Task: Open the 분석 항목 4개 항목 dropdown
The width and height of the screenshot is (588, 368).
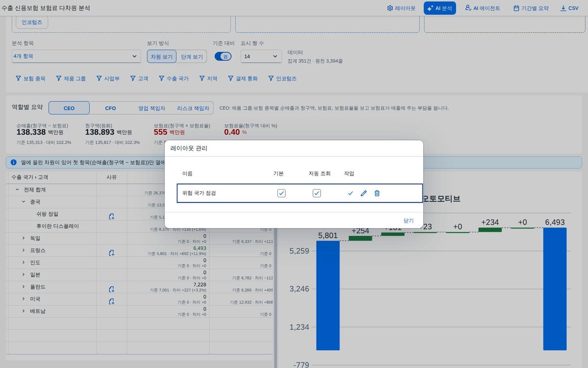Action: [76, 56]
